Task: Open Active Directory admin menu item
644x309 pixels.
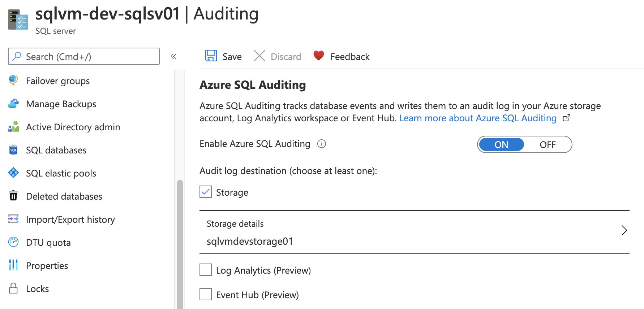Action: (x=73, y=127)
